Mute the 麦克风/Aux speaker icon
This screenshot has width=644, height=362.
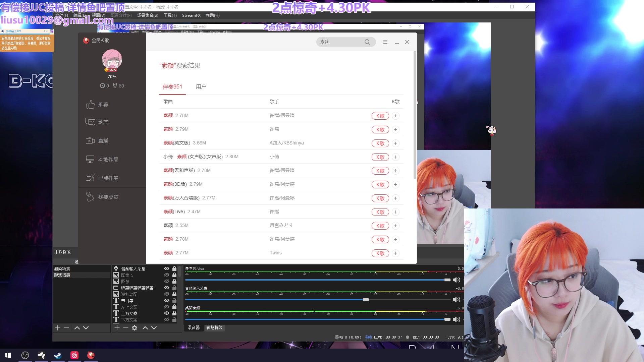pyautogui.click(x=457, y=280)
